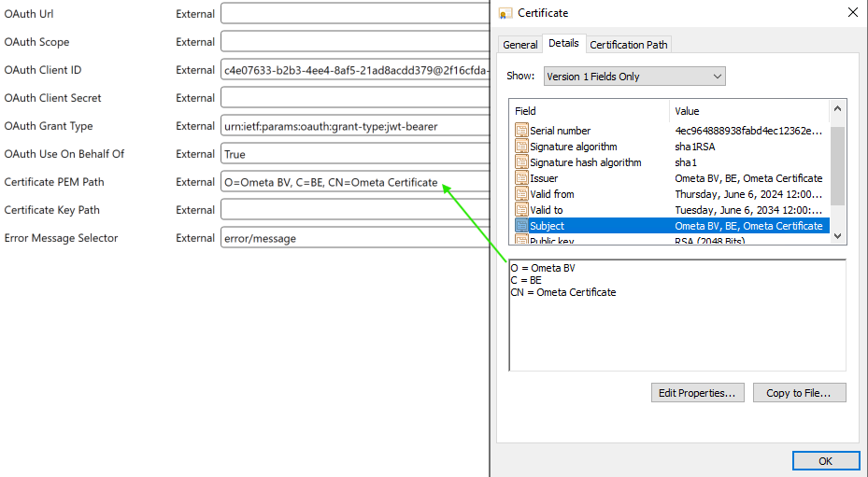Click the Signature algorithm field icon
Image resolution: width=868 pixels, height=477 pixels.
pos(521,147)
